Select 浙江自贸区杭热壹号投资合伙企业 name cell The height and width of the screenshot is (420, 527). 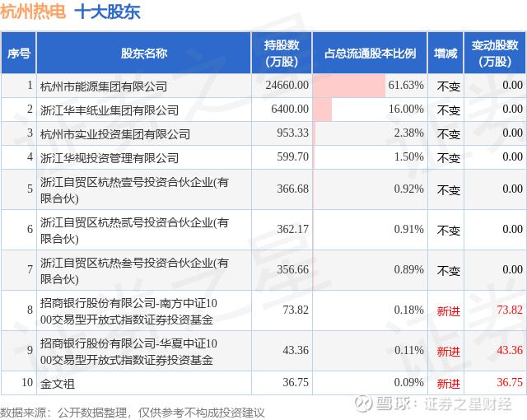point(144,190)
